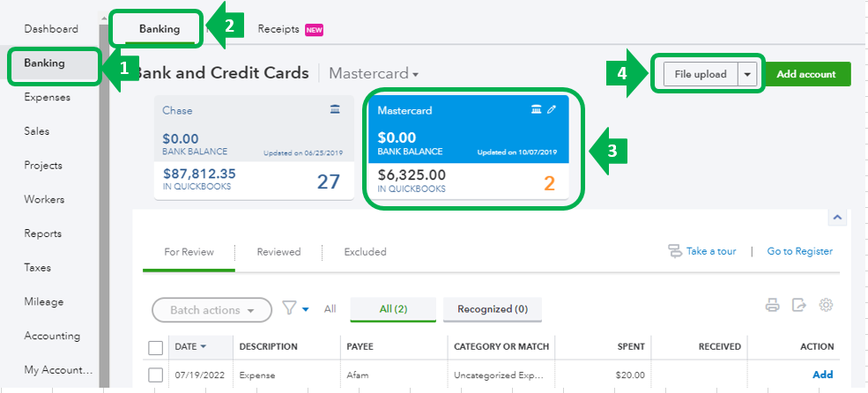Open Expenses in the left sidebar
The height and width of the screenshot is (393, 868).
(48, 97)
